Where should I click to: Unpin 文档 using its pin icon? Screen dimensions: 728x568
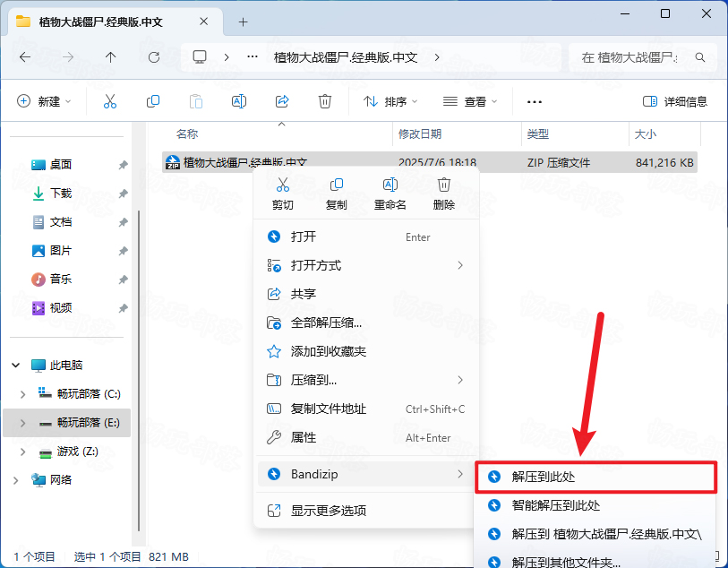tap(123, 222)
